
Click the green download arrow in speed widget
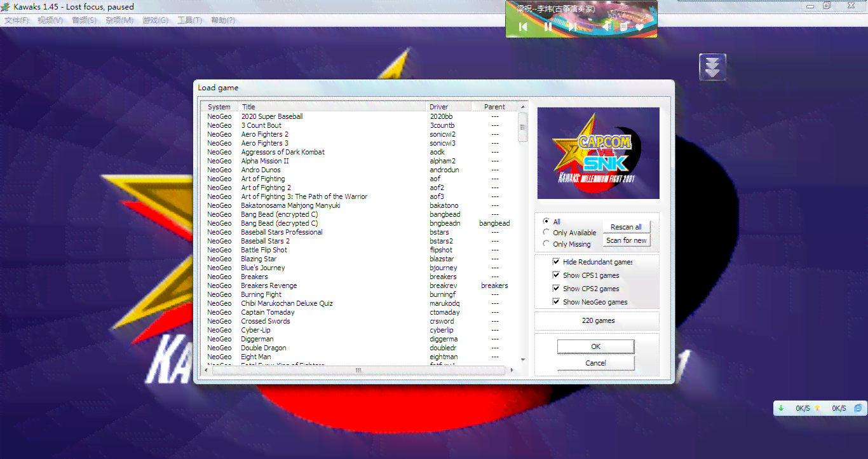tap(781, 408)
